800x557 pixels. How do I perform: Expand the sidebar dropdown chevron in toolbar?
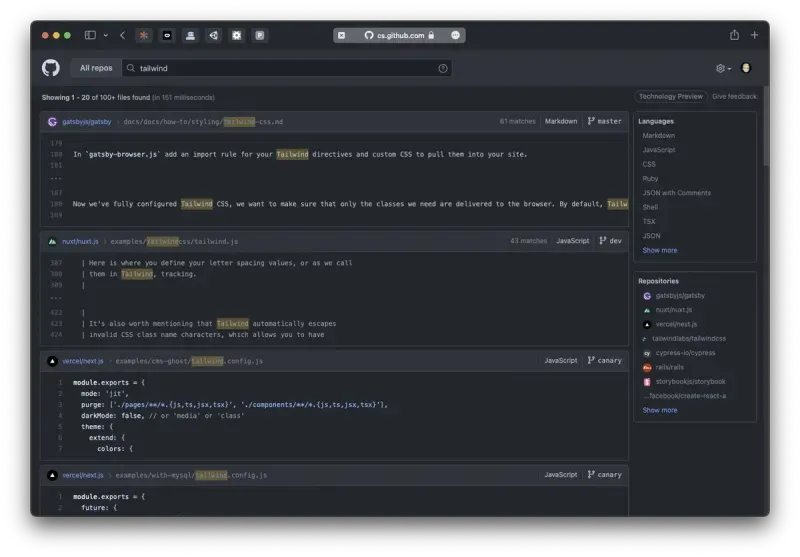pos(106,35)
